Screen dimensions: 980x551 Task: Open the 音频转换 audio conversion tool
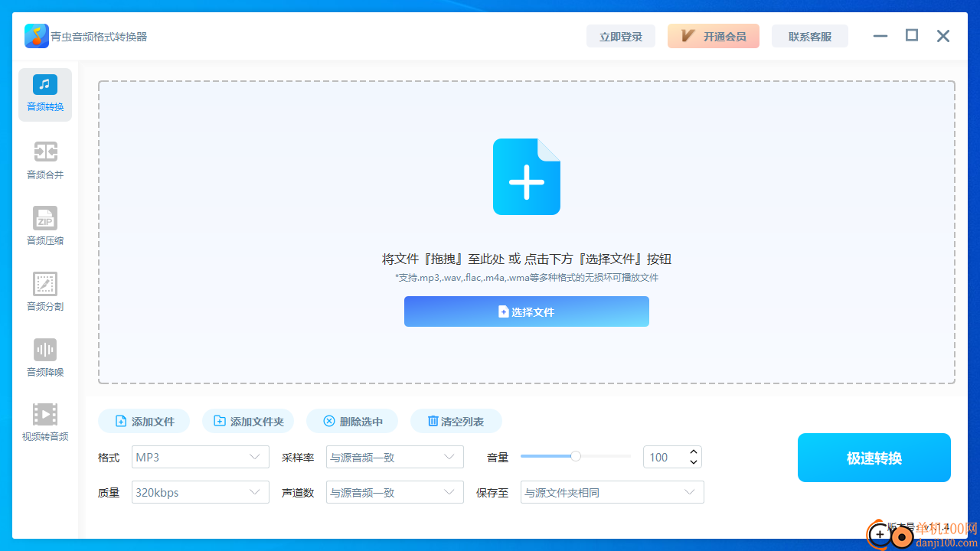click(x=44, y=93)
